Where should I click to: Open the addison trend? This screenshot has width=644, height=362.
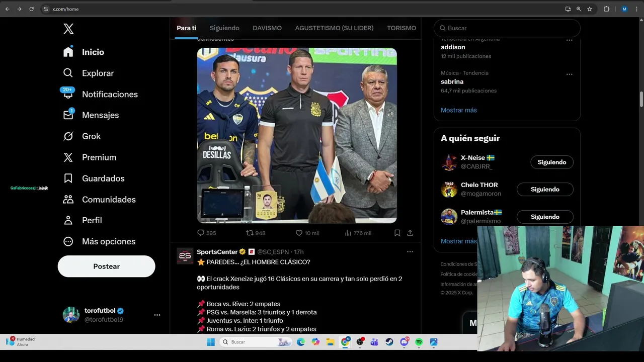tap(453, 47)
